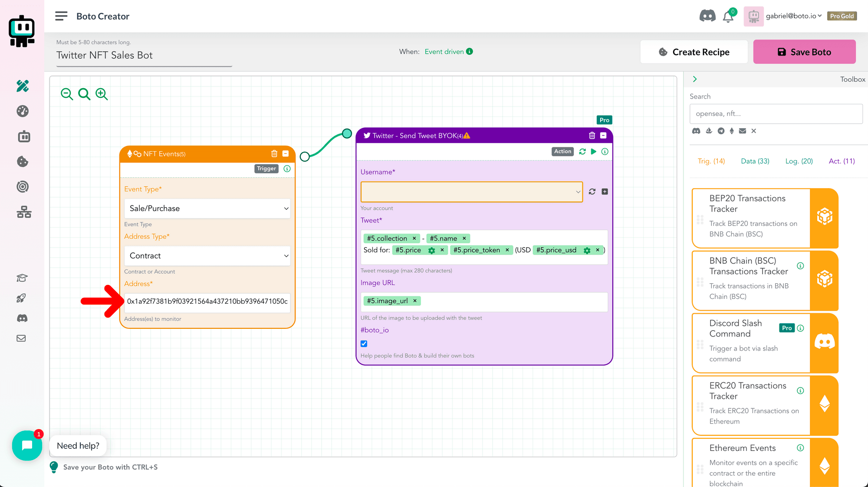The width and height of the screenshot is (868, 487).
Task: Click the play/run icon on Twitter action node
Action: click(x=594, y=152)
